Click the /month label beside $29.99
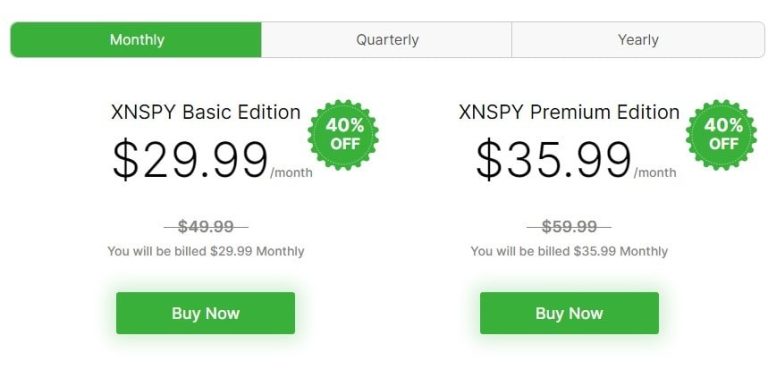Image resolution: width=768 pixels, height=369 pixels. tap(291, 172)
